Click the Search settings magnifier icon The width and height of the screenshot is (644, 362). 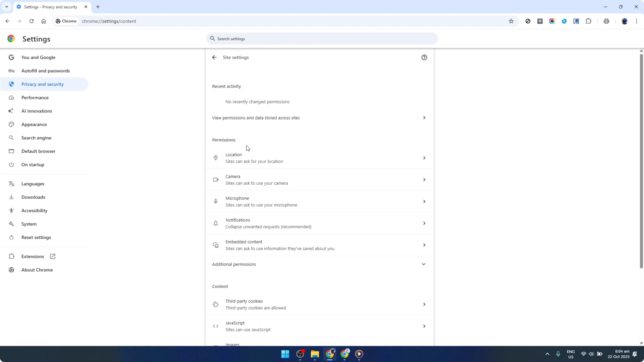pos(212,39)
